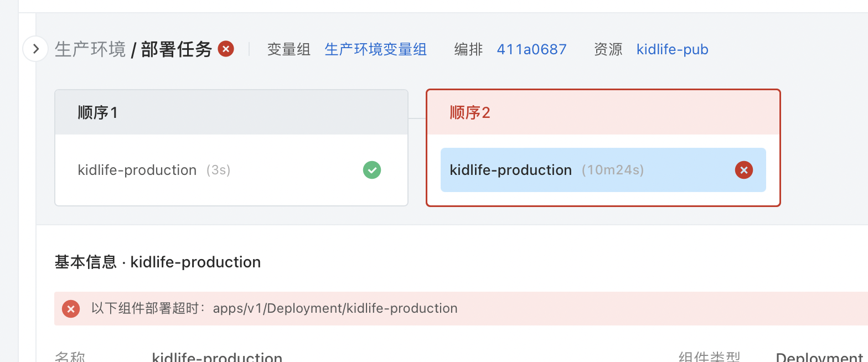
Task: Click the red error icon in 顺序2
Action: tap(743, 170)
